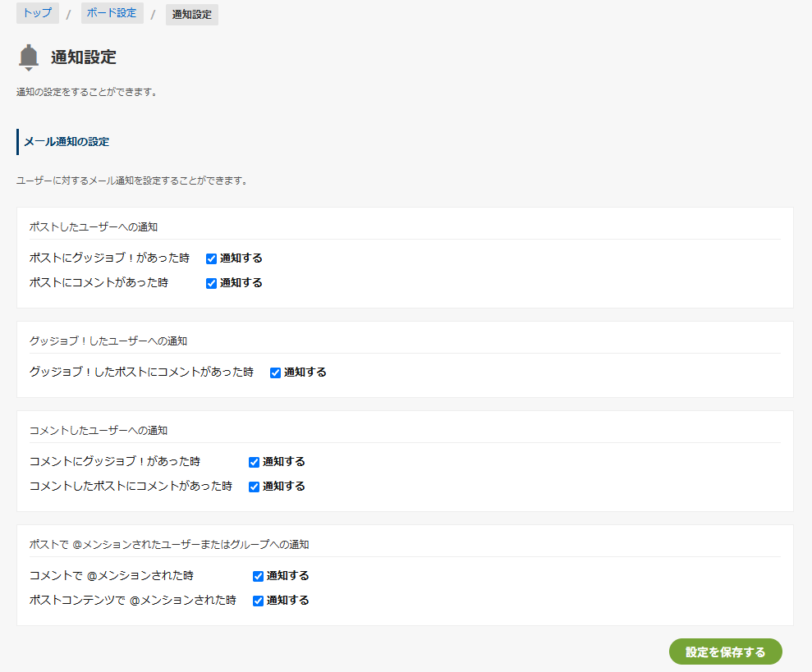
Task: Toggle checkbox for コメントで @メンションされた時
Action: pyautogui.click(x=258, y=576)
